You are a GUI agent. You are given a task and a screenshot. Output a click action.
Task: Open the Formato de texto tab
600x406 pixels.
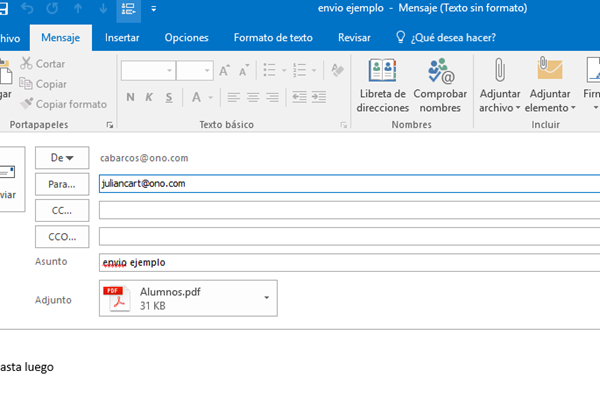(273, 38)
